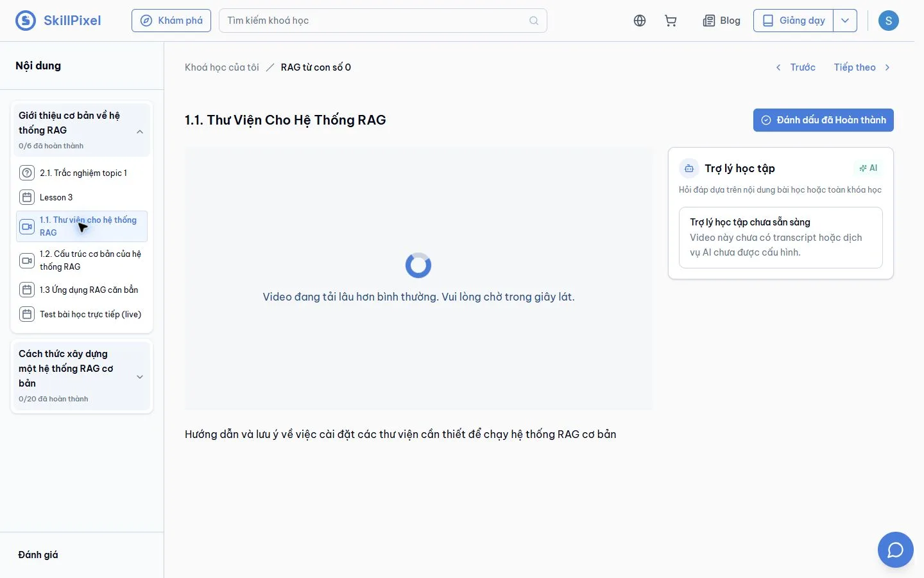Open the language globe icon
The image size is (924, 578).
[x=640, y=21]
